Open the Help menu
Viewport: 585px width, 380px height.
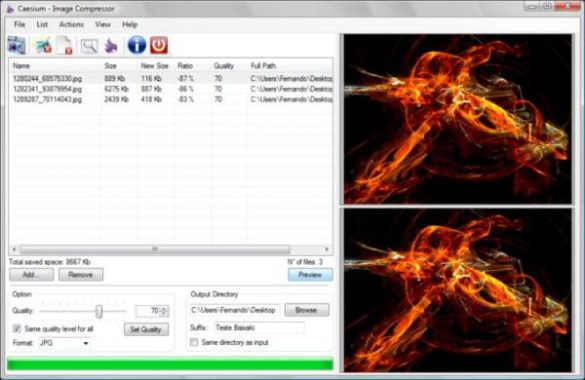pyautogui.click(x=130, y=25)
